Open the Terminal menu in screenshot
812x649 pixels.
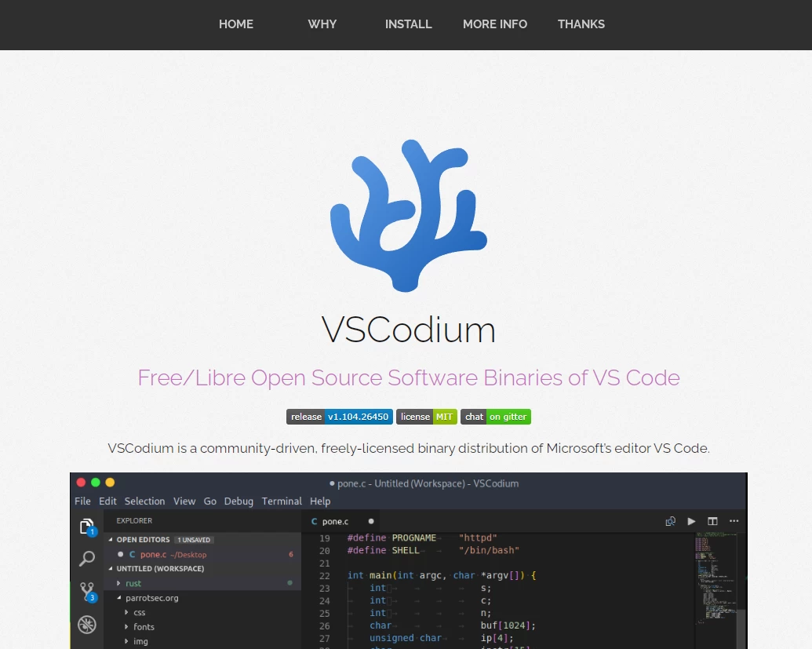pos(282,501)
